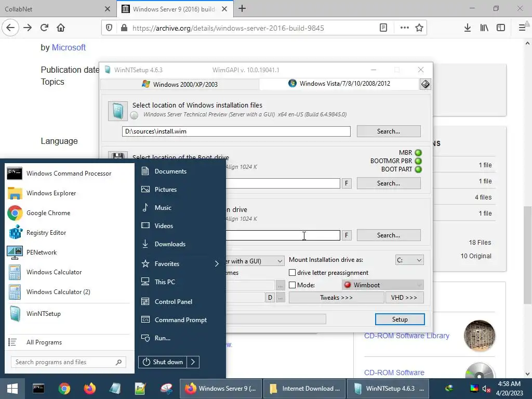Search for Windows installation files
532x399 pixels.
pyautogui.click(x=389, y=131)
